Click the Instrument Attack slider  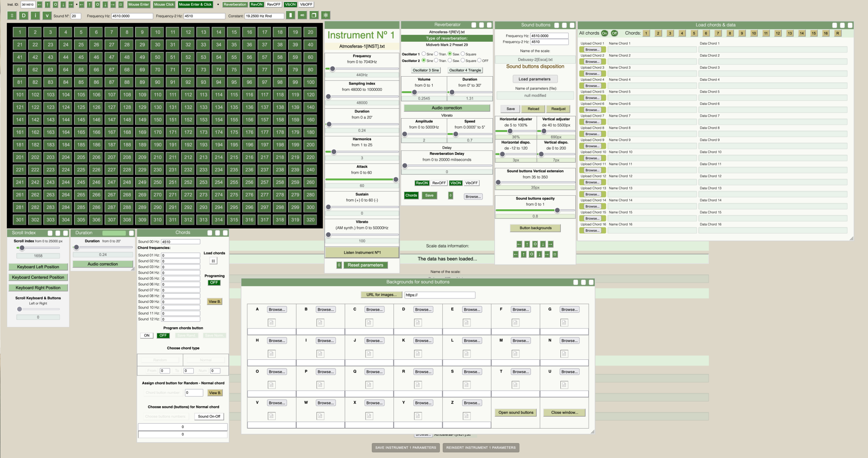point(362,180)
